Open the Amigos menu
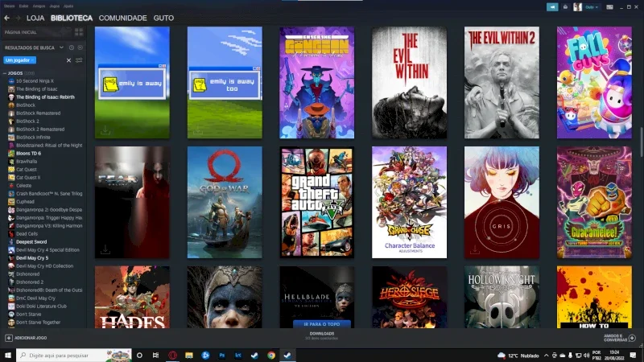 point(39,6)
